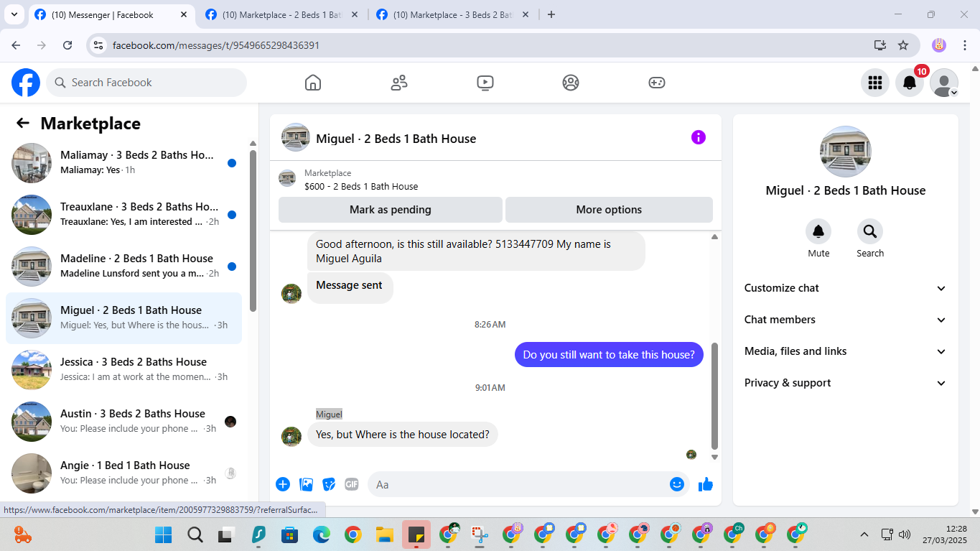
Task: Send a thumbs-up like
Action: pos(706,484)
